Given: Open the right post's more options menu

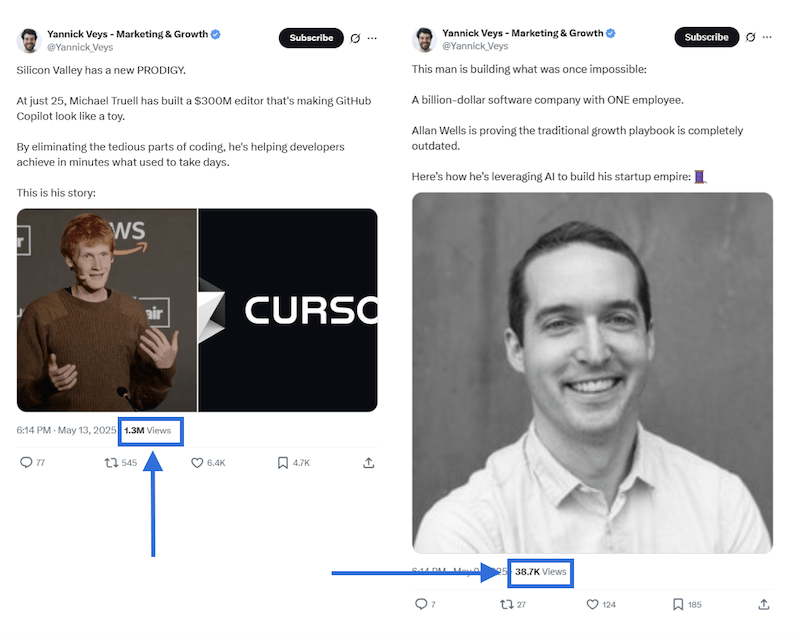Looking at the screenshot, I should [x=767, y=38].
